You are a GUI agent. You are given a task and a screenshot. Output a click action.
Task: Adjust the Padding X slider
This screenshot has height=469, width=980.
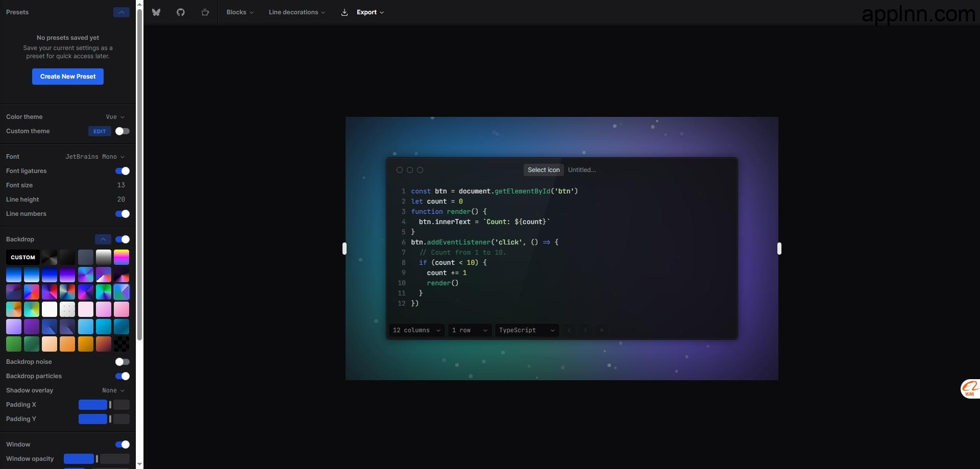tap(104, 405)
